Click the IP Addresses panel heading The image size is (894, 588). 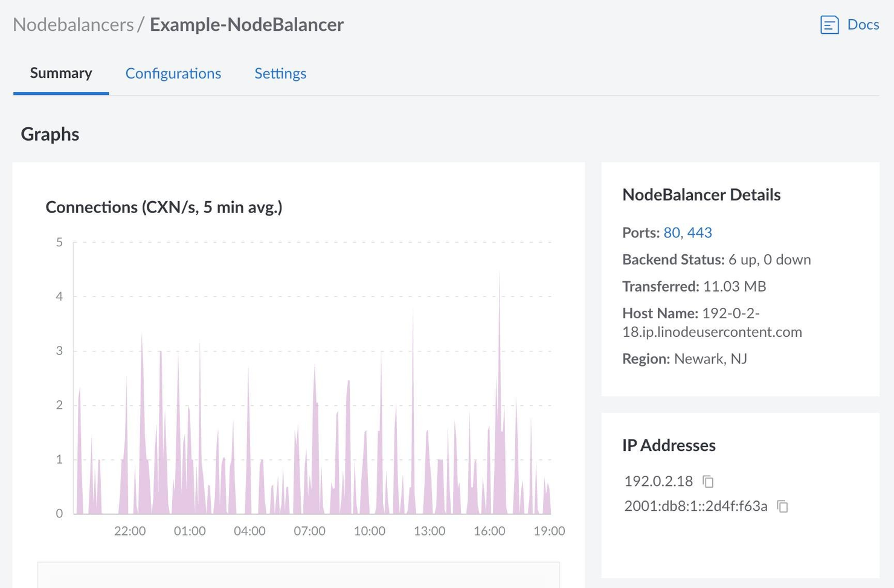tap(668, 445)
